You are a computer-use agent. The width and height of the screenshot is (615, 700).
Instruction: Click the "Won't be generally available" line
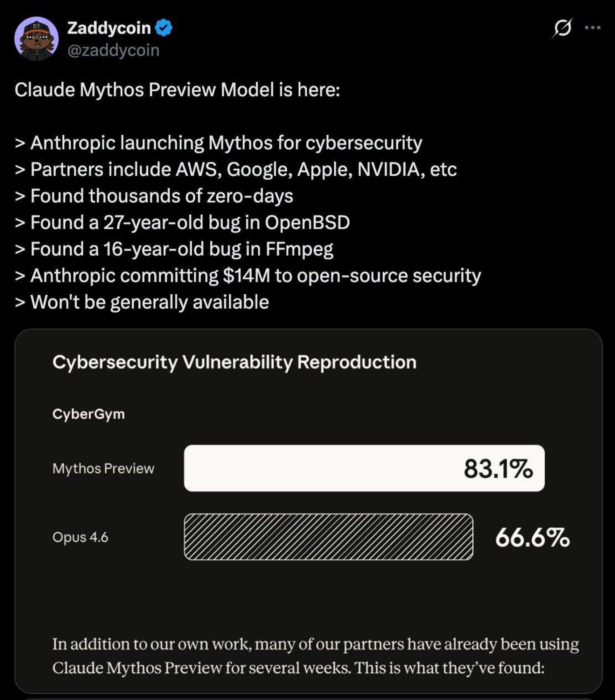click(142, 302)
